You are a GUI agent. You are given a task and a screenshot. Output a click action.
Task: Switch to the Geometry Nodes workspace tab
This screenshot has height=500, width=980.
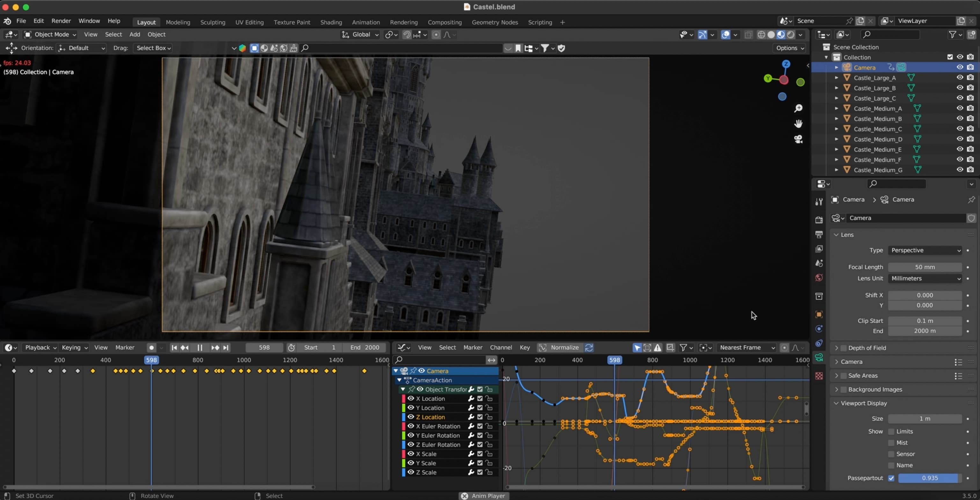[494, 22]
